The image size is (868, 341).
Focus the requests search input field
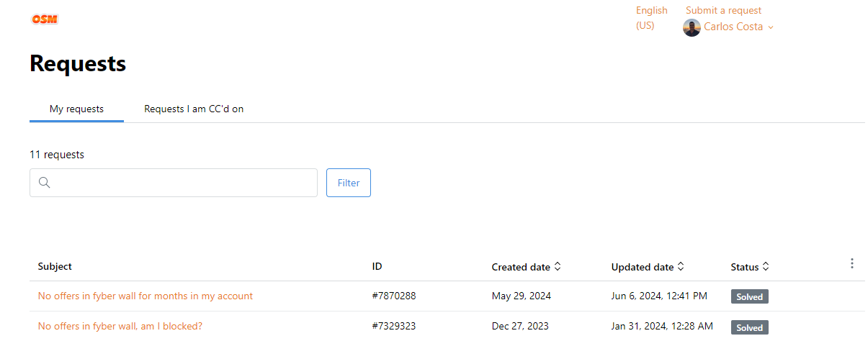tap(174, 183)
